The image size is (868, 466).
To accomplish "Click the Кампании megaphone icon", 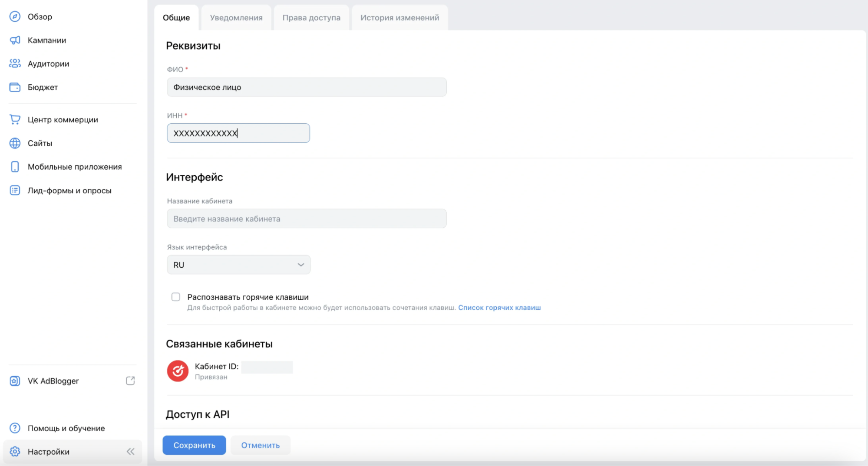I will tap(15, 40).
